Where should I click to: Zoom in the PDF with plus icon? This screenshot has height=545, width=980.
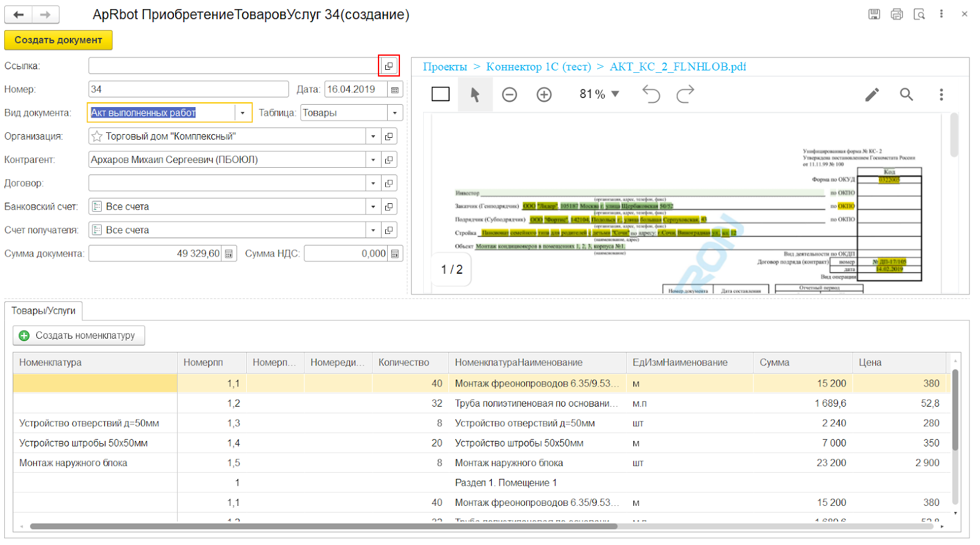(x=544, y=94)
